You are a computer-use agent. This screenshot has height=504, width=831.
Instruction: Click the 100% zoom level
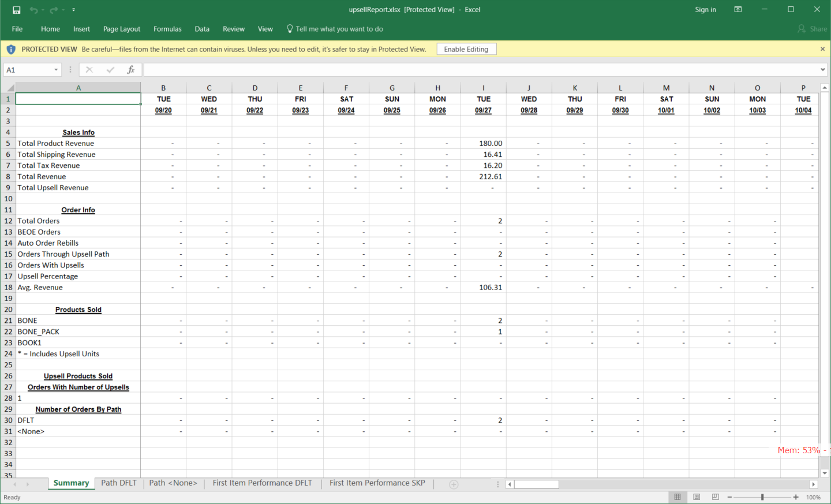click(813, 497)
